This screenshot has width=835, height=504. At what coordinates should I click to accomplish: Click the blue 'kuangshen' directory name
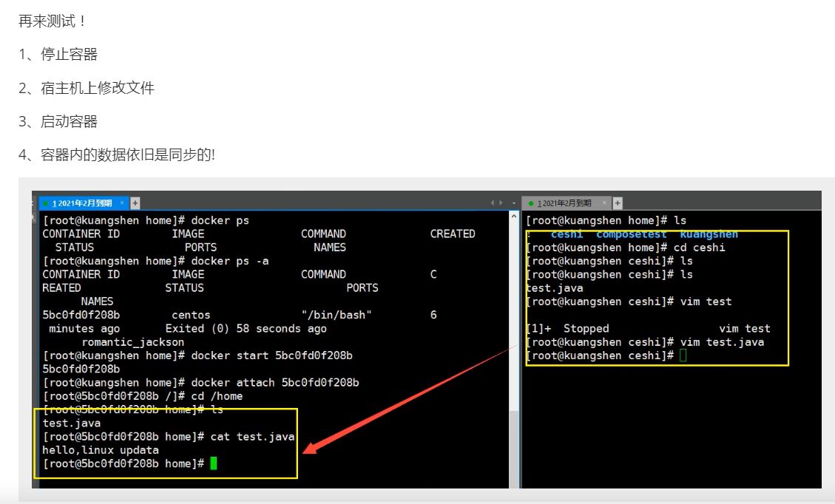point(709,234)
